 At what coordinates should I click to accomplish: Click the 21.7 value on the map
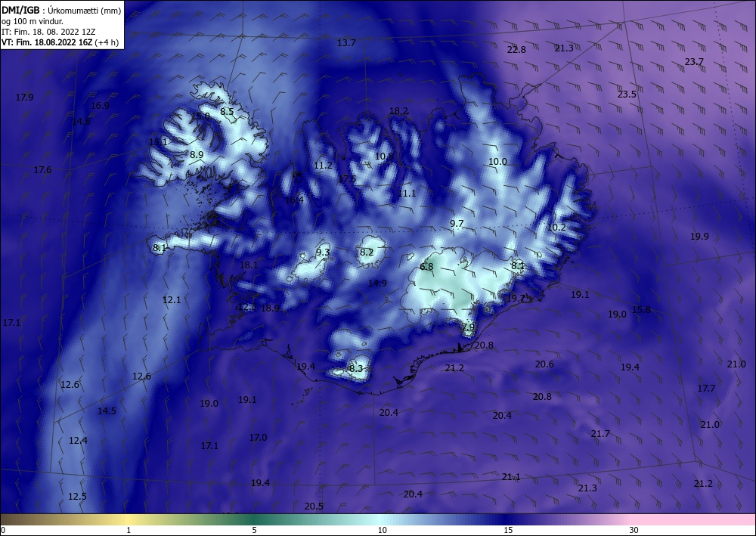coord(600,434)
